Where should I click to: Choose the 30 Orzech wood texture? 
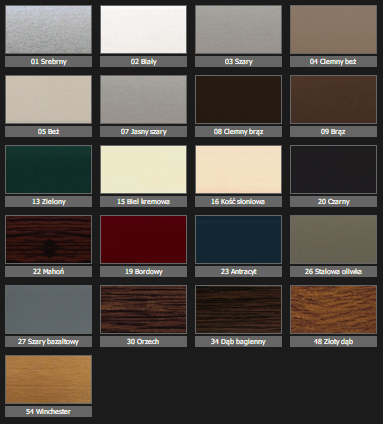(143, 310)
